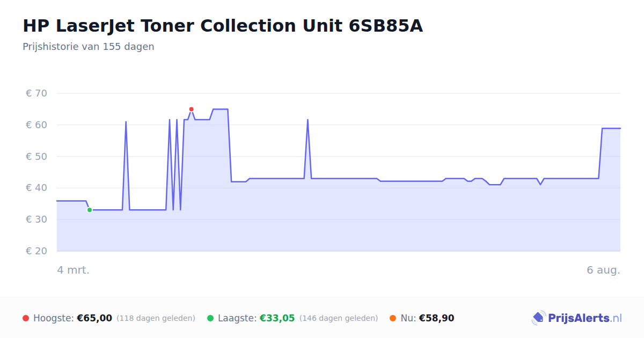Click the orange Nu legend dot

coord(393,318)
